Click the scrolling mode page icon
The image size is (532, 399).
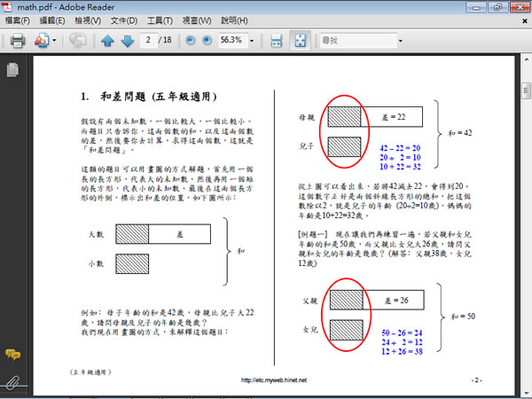(x=276, y=41)
